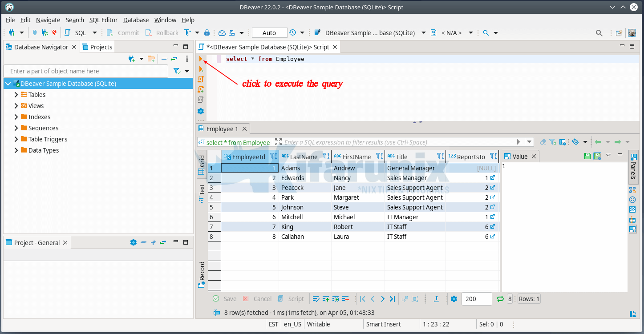Open Explain execution plan icon
This screenshot has height=334, width=644.
[x=201, y=99]
